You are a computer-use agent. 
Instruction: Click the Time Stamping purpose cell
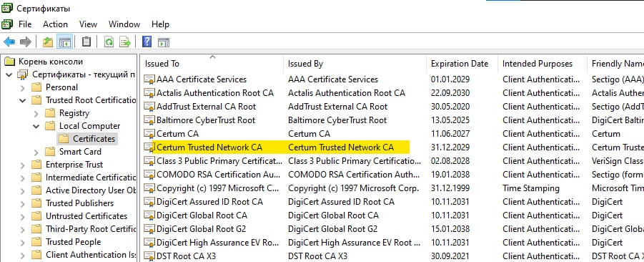point(530,188)
